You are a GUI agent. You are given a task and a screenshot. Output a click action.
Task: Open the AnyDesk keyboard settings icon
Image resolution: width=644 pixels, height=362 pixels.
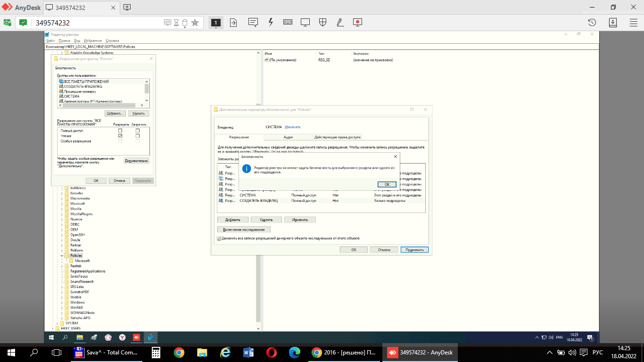tap(288, 22)
